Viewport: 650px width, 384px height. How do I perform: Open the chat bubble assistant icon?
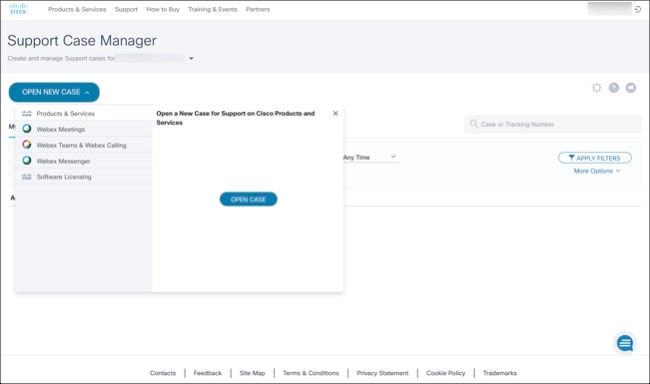[x=625, y=343]
